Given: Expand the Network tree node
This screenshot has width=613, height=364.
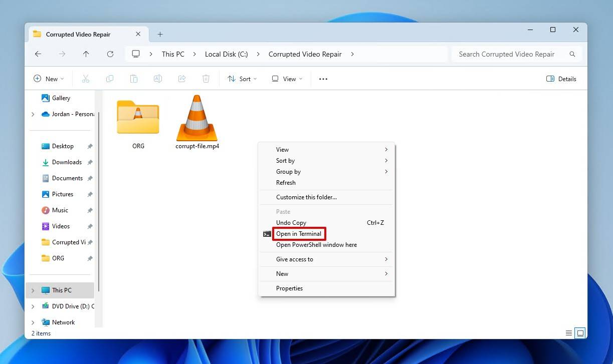Looking at the screenshot, I should pyautogui.click(x=33, y=322).
